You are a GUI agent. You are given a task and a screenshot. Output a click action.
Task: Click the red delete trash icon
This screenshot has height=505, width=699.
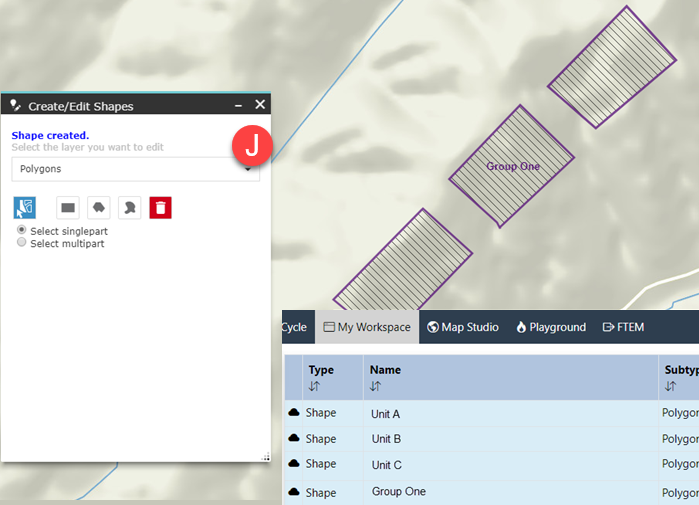(161, 207)
